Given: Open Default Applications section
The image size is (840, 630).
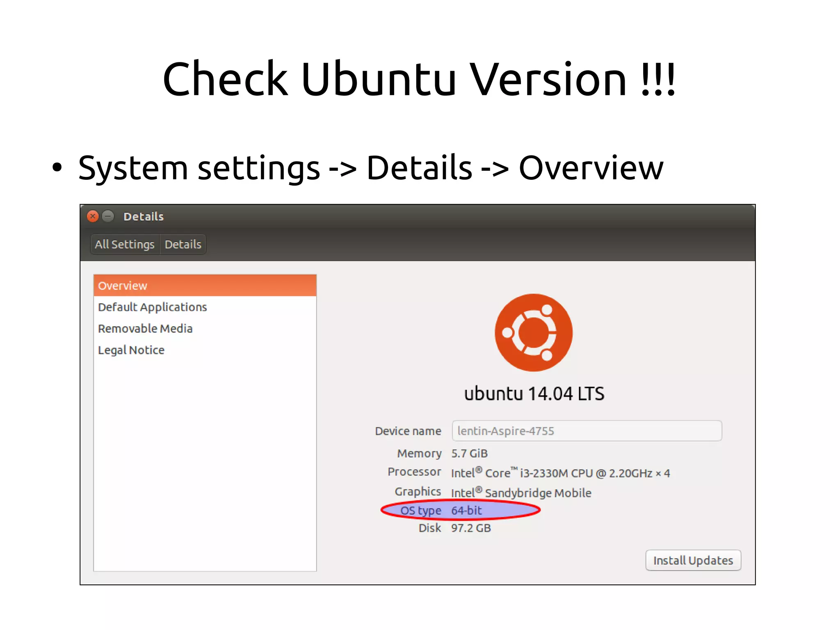Looking at the screenshot, I should 205,307.
